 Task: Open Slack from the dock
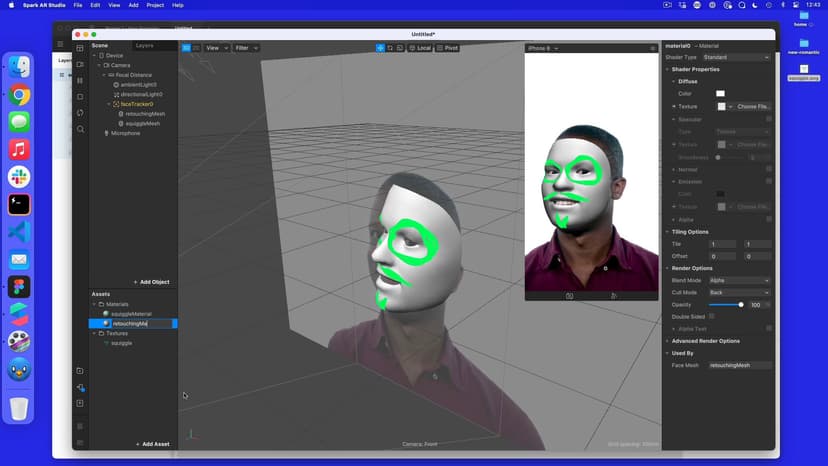(19, 177)
